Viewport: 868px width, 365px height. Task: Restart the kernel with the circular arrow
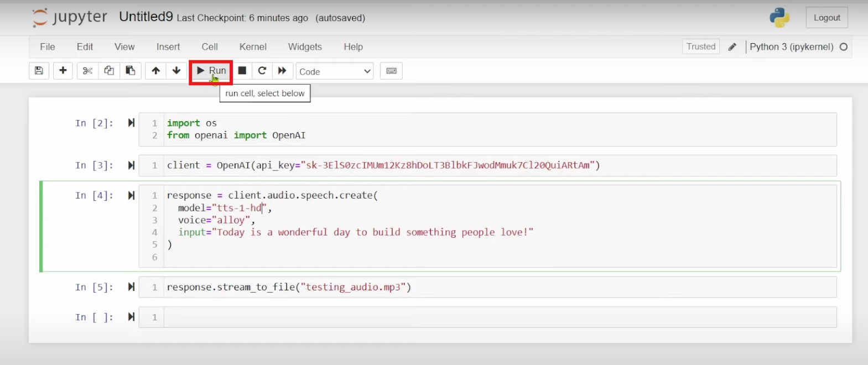pyautogui.click(x=262, y=71)
